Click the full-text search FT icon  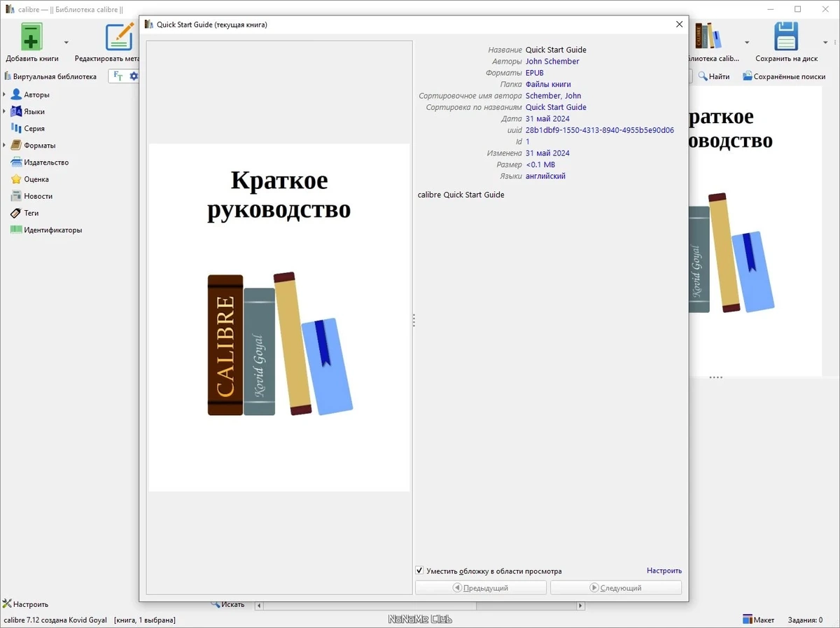(118, 76)
